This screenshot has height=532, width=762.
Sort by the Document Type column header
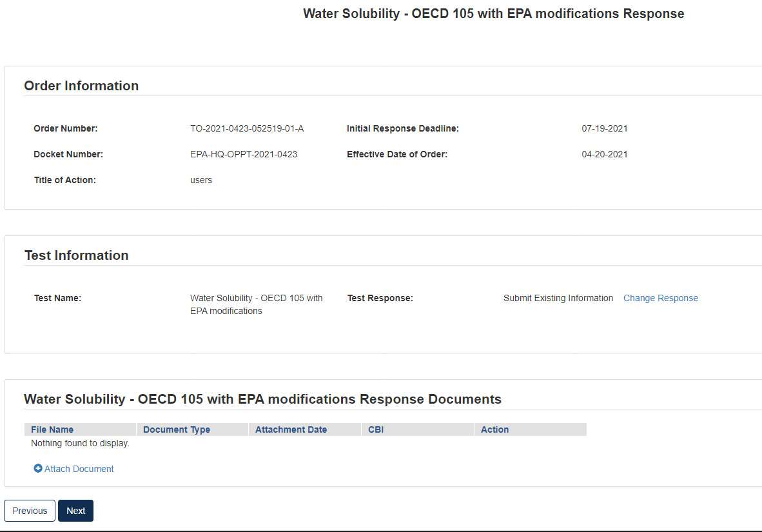(177, 429)
